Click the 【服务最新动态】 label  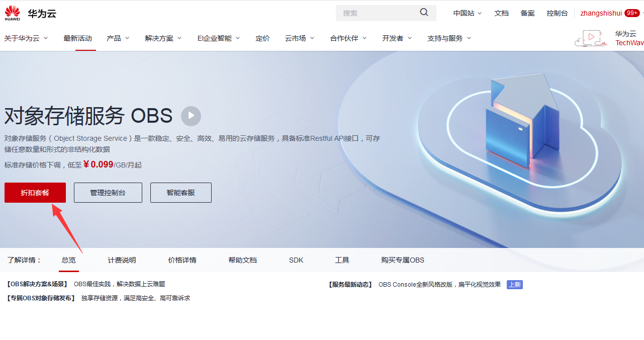point(351,285)
